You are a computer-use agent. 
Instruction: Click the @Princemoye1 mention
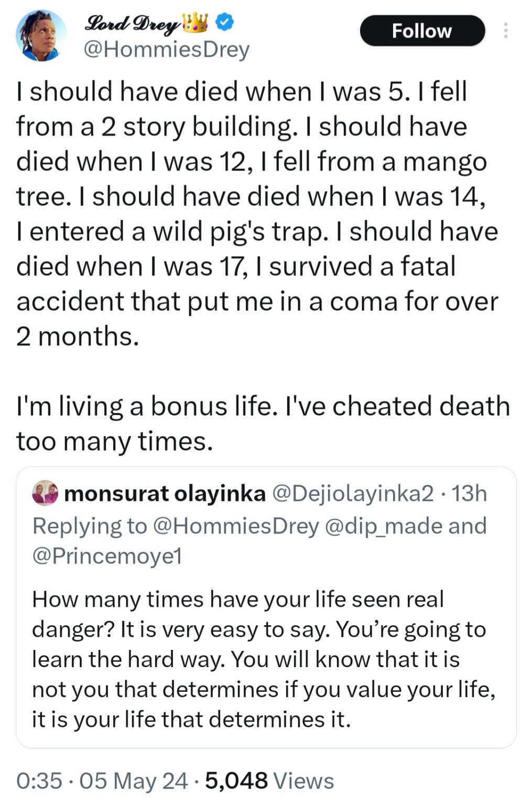click(107, 556)
